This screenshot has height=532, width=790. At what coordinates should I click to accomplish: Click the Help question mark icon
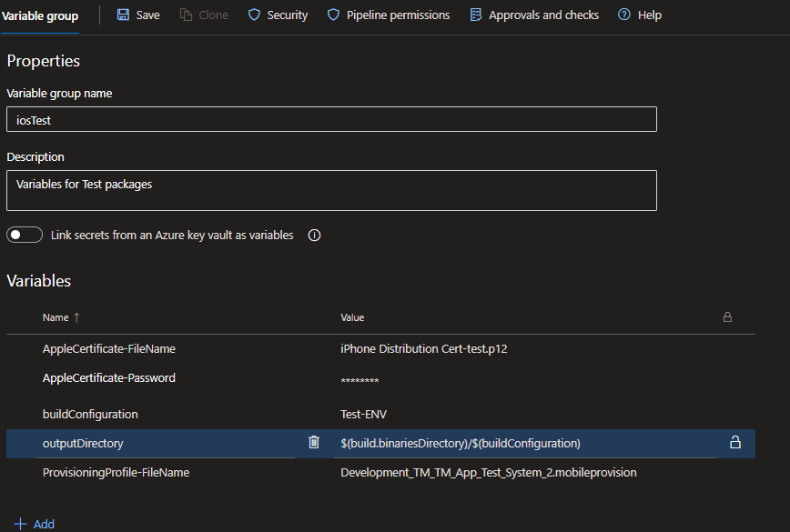(x=623, y=15)
